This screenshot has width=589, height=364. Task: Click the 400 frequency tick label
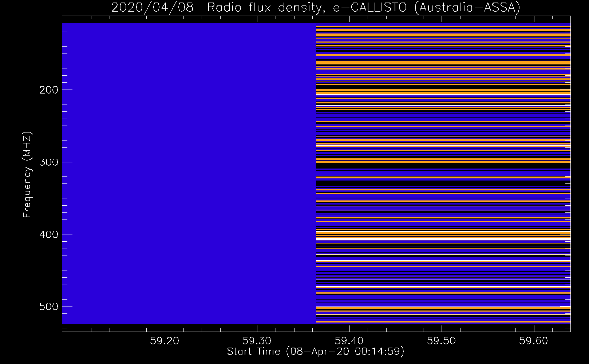pyautogui.click(x=49, y=234)
